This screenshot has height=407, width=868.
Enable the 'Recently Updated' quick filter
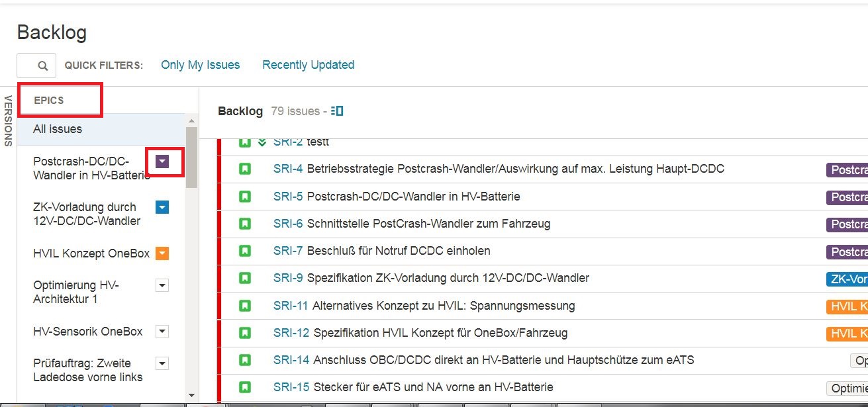[308, 64]
